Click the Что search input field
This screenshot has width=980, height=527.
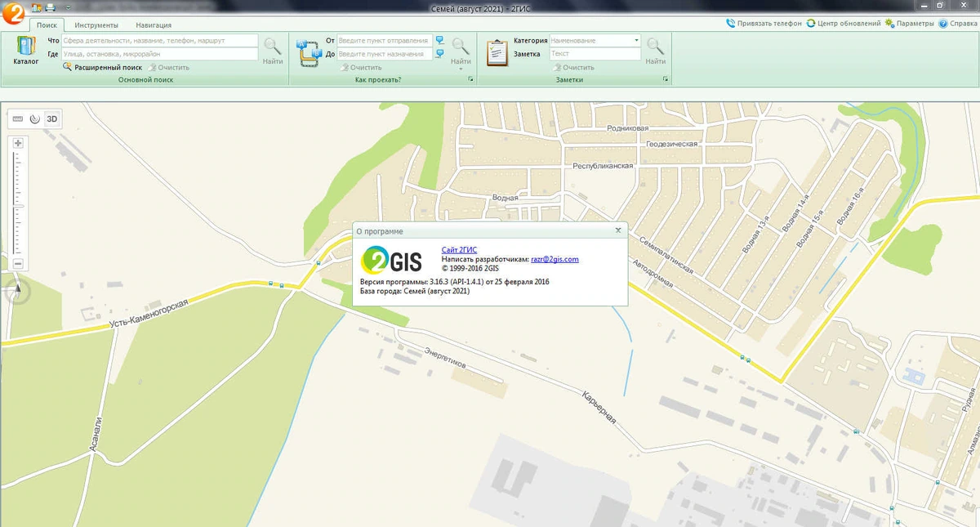[159, 40]
